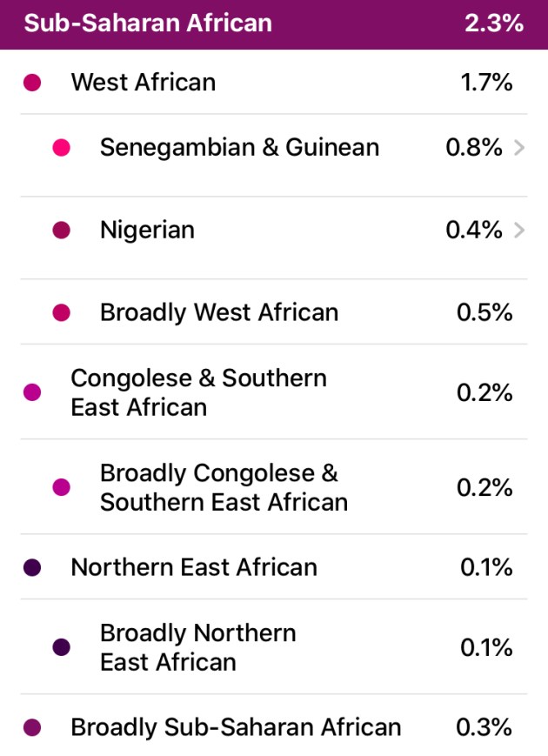Click the Broadly West African dot
The image size is (548, 756).
point(62,312)
